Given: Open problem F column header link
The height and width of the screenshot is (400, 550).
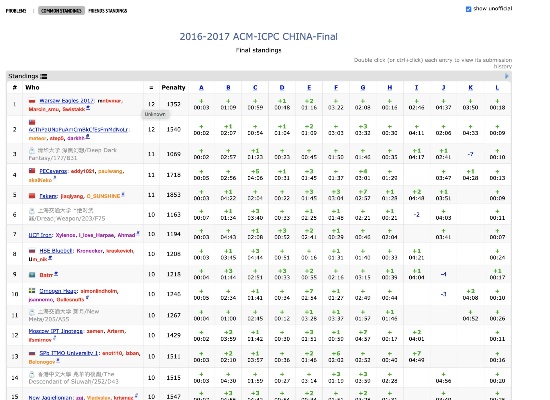Looking at the screenshot, I should (336, 88).
